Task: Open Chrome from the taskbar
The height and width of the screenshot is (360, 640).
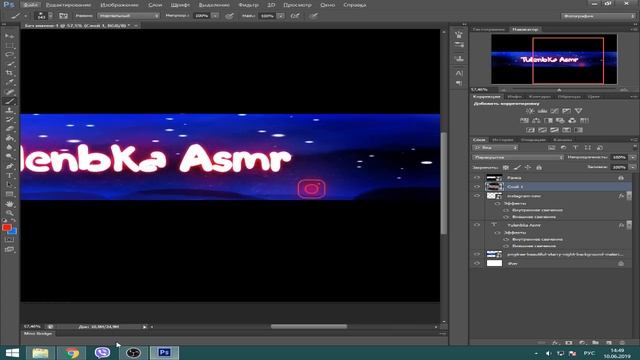Action: tap(72, 352)
